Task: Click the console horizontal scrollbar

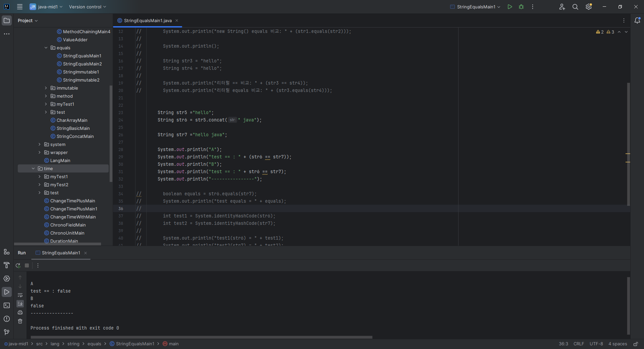Action: coord(201,337)
